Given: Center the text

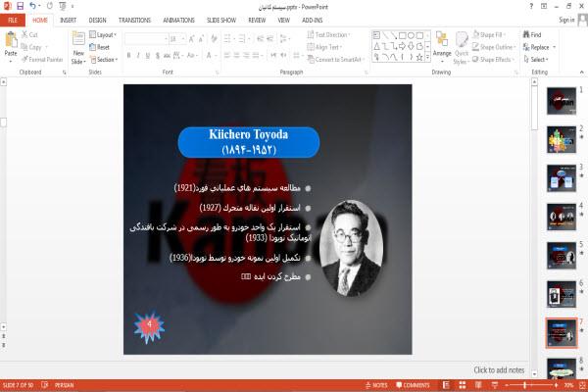Looking at the screenshot, I should tap(236, 56).
